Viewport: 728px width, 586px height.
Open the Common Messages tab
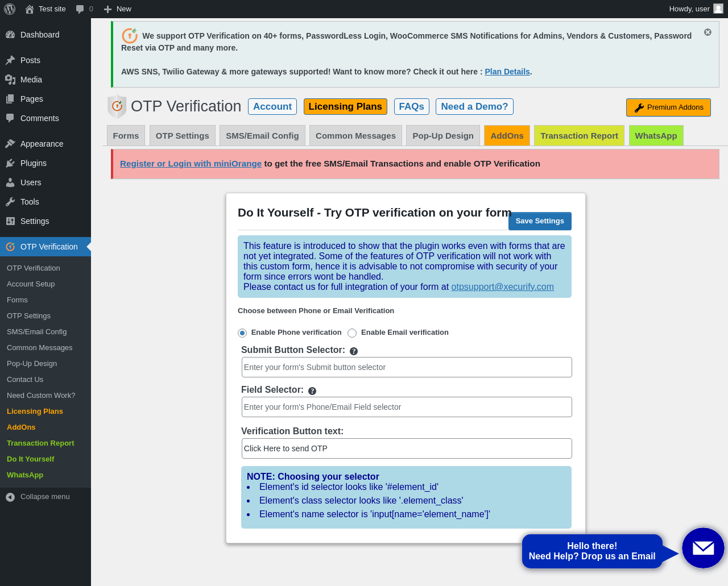[x=355, y=136]
